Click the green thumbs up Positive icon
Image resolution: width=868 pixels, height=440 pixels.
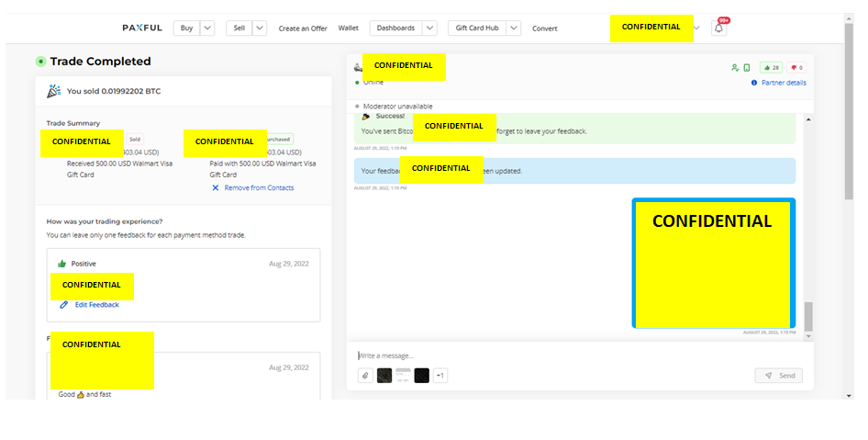[x=62, y=264]
